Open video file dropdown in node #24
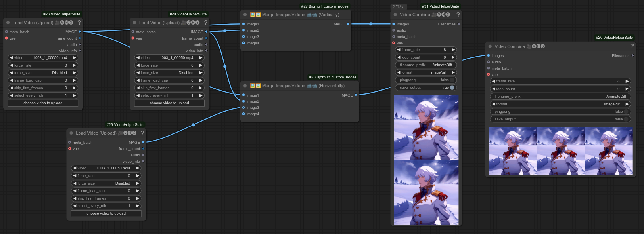Viewport: 644px width, 234px height. (169, 58)
